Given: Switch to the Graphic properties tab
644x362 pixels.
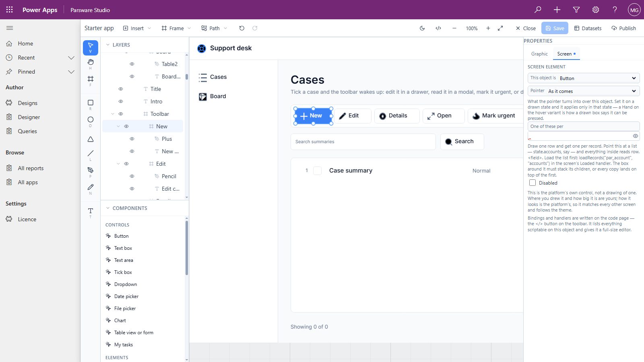Looking at the screenshot, I should click(x=539, y=54).
